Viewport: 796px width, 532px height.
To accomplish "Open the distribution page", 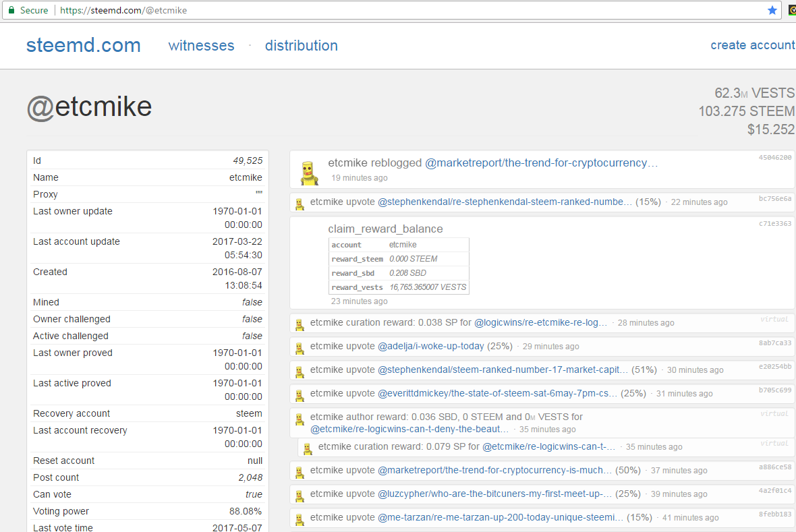I will 301,46.
